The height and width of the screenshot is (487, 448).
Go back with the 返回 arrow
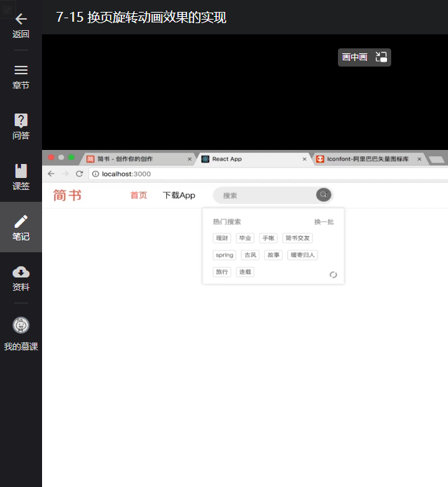coord(21,25)
